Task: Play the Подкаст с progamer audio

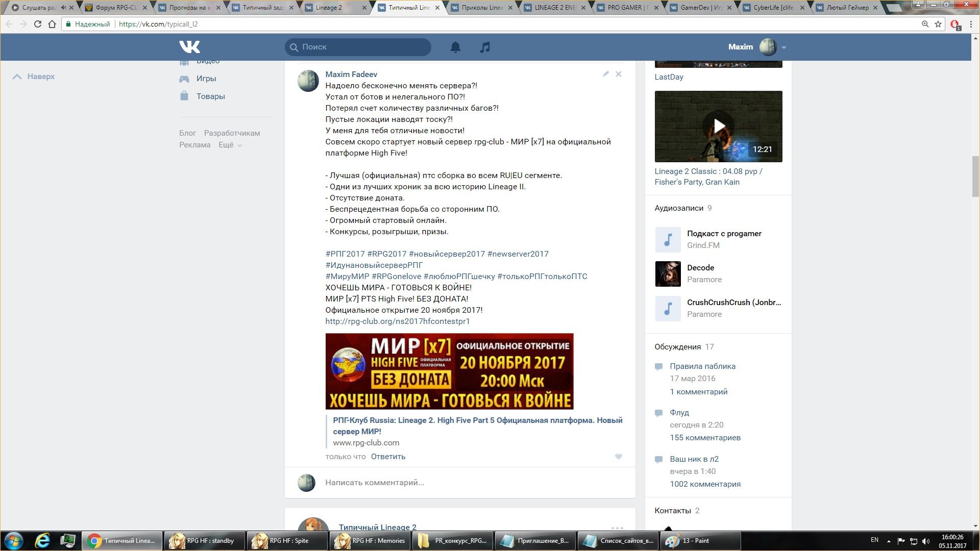Action: tap(668, 239)
